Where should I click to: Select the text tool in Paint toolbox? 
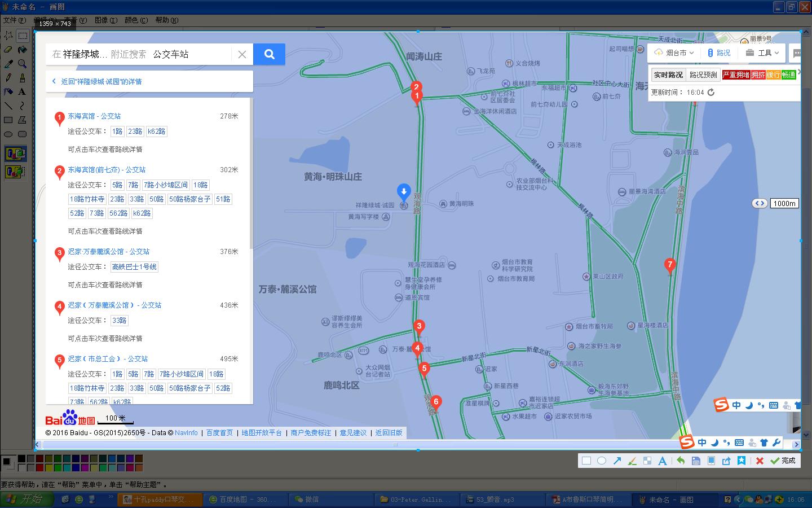23,91
